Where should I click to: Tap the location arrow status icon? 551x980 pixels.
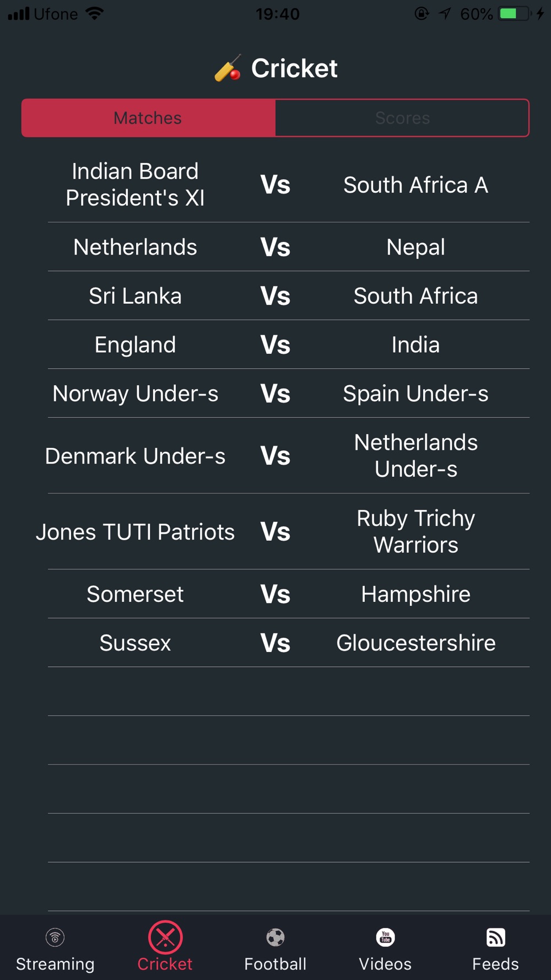point(445,14)
